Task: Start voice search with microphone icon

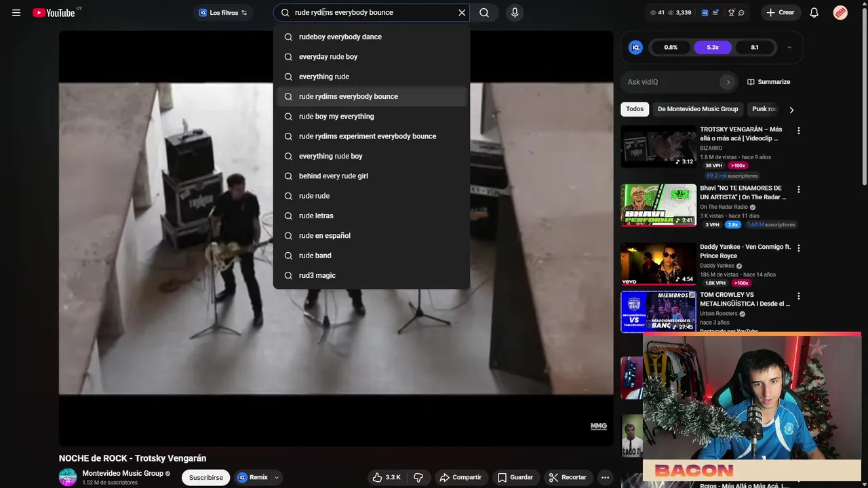Action: [515, 13]
